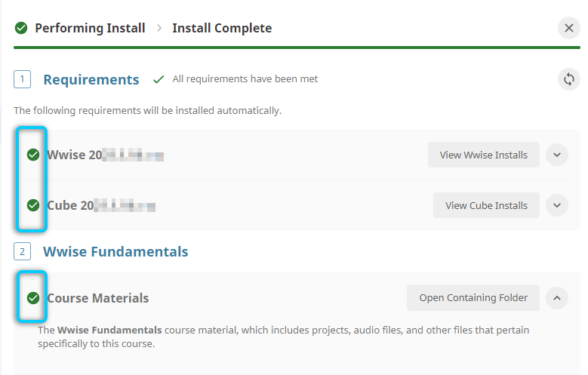
Task: Click the refresh requirements icon
Action: (568, 79)
